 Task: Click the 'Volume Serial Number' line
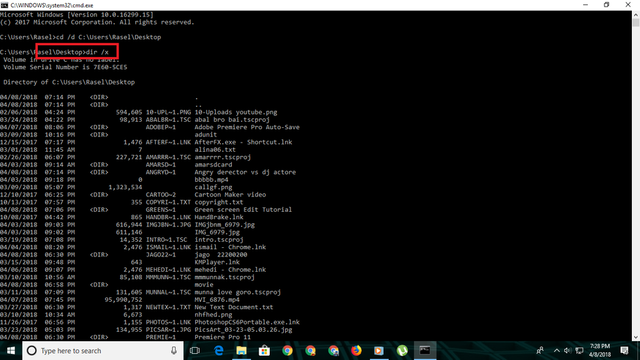pyautogui.click(x=65, y=67)
